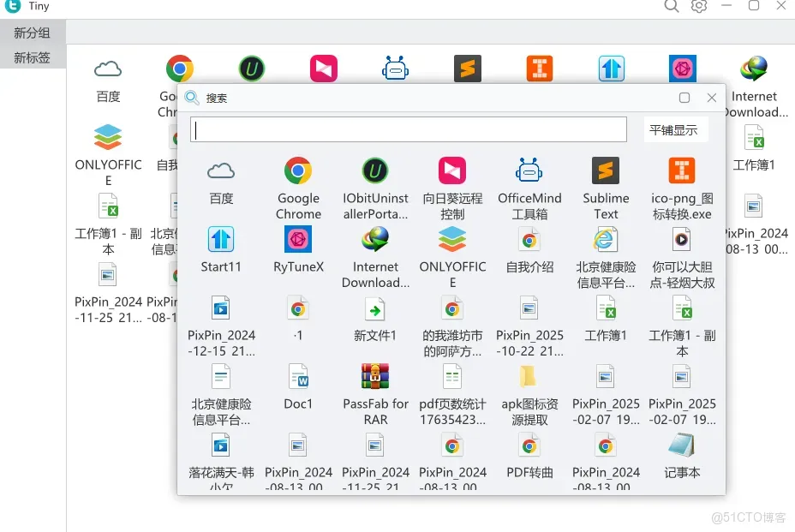This screenshot has width=795, height=532.
Task: Open the settings gear in the title bar
Action: tap(699, 7)
